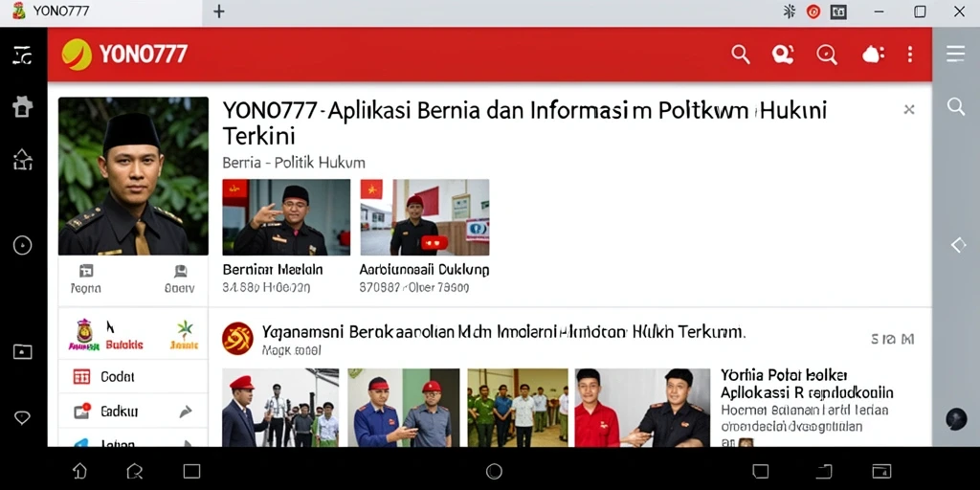Image resolution: width=980 pixels, height=490 pixels.
Task: Open a new tab with the plus button
Action: [219, 11]
